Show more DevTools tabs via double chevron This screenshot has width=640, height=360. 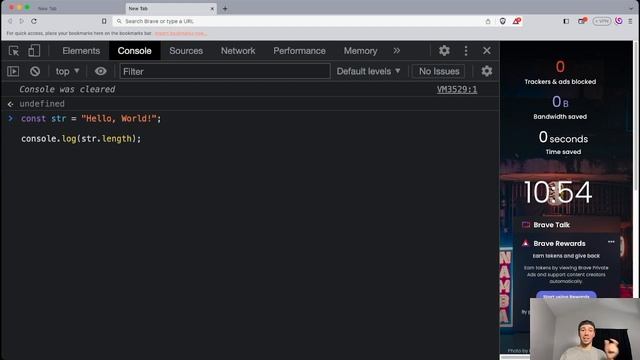[397, 51]
